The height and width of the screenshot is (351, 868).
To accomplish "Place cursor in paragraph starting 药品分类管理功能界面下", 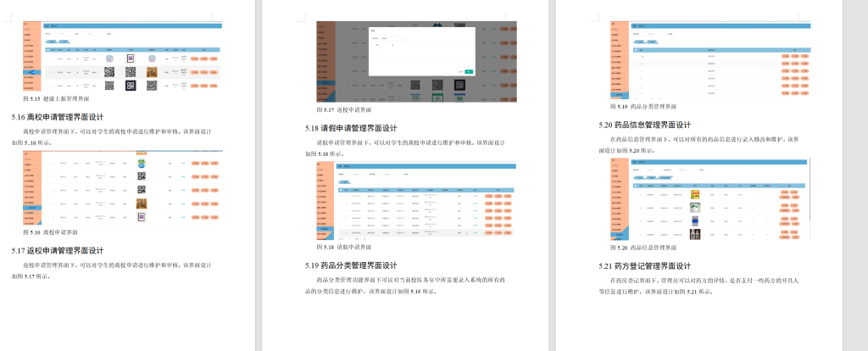I will (x=405, y=285).
